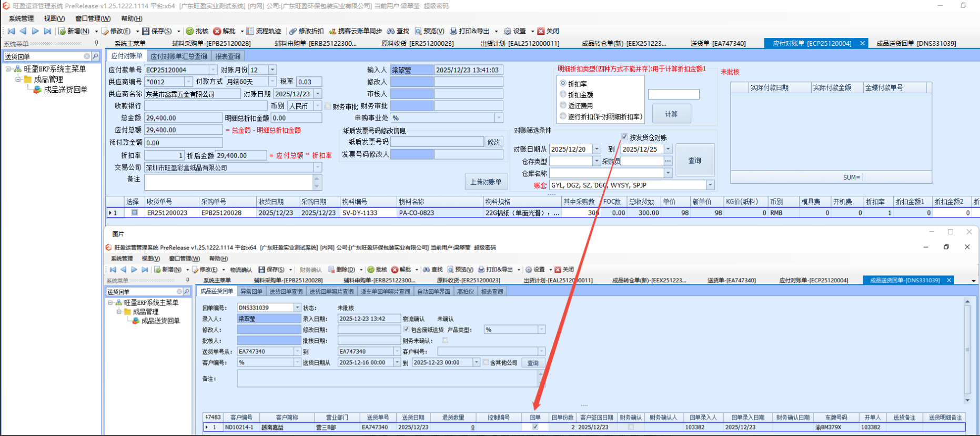Click 保存(S) in the main window toolbar
980x436 pixels.
click(x=157, y=31)
